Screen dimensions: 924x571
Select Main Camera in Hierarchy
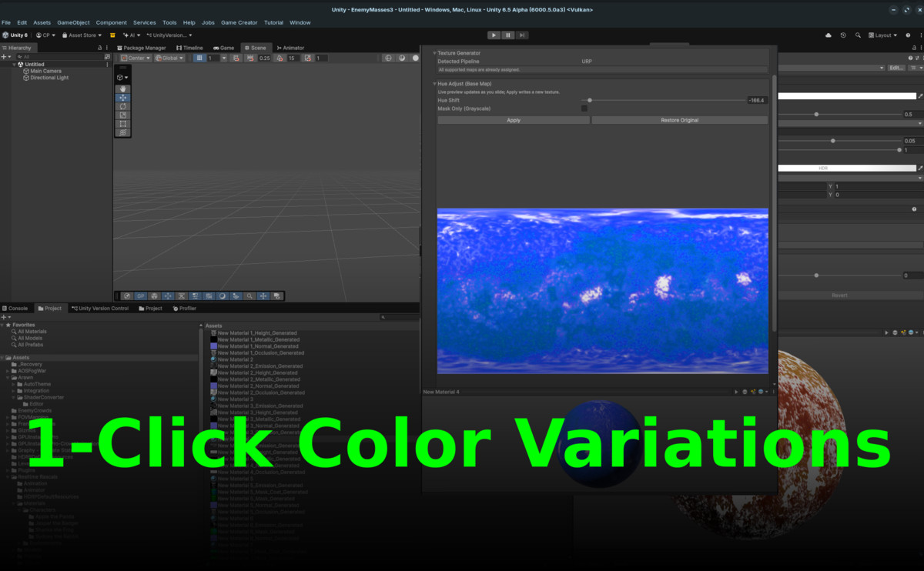(x=46, y=71)
